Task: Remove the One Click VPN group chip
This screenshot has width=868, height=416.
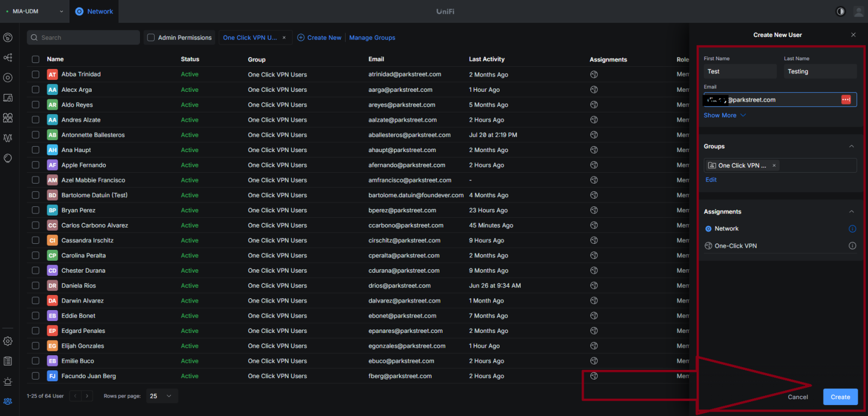Action: (774, 166)
